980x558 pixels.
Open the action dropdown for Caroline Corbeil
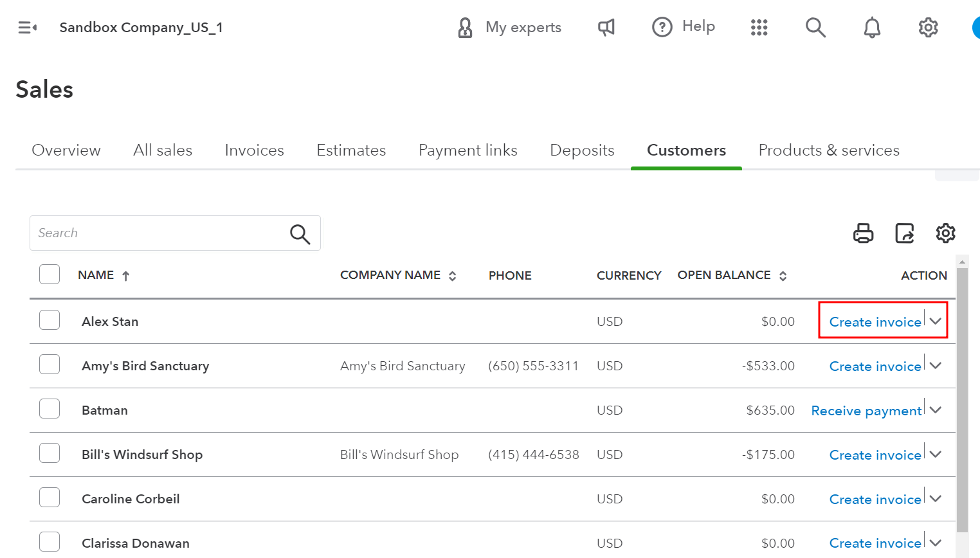tap(936, 498)
